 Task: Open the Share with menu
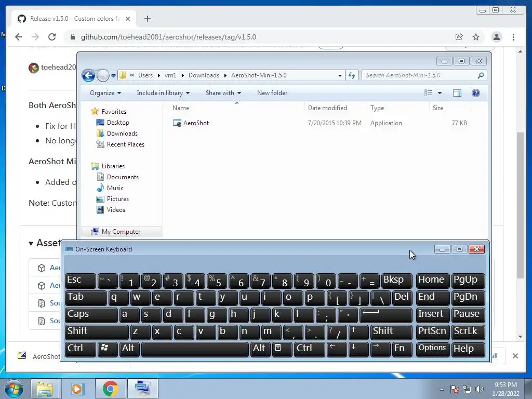tap(223, 93)
